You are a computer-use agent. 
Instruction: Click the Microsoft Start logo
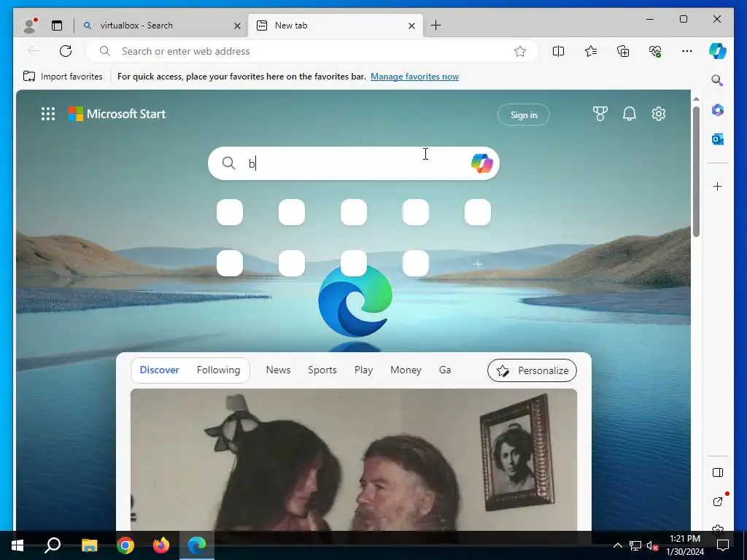117,114
